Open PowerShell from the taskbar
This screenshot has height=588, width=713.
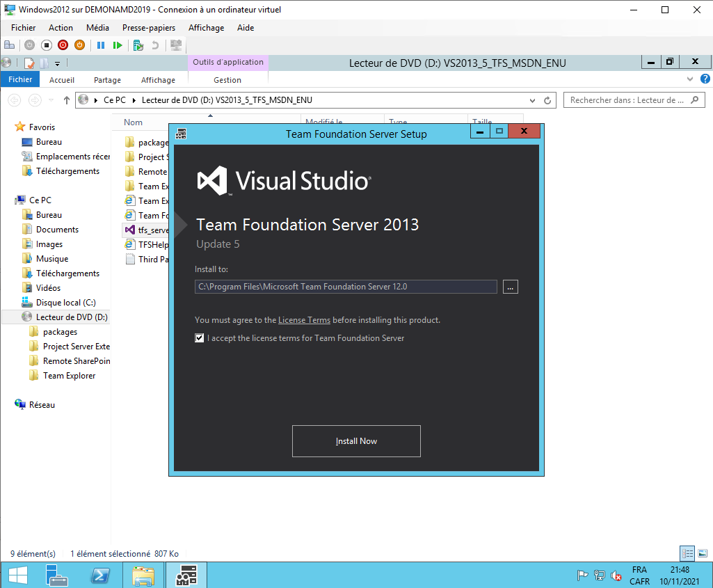(100, 575)
